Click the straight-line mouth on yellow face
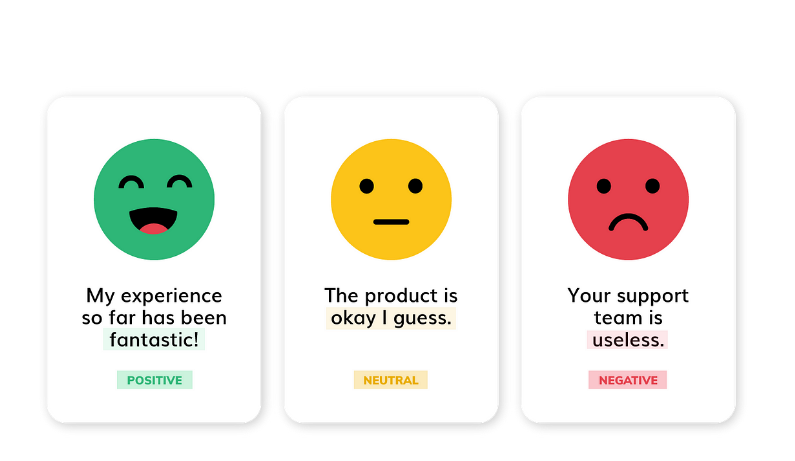795x461 pixels. (391, 221)
